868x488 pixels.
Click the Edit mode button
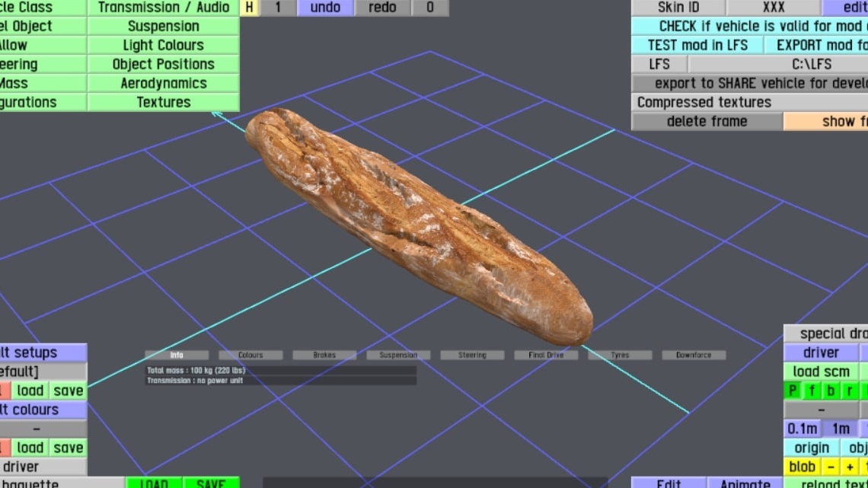(x=669, y=483)
